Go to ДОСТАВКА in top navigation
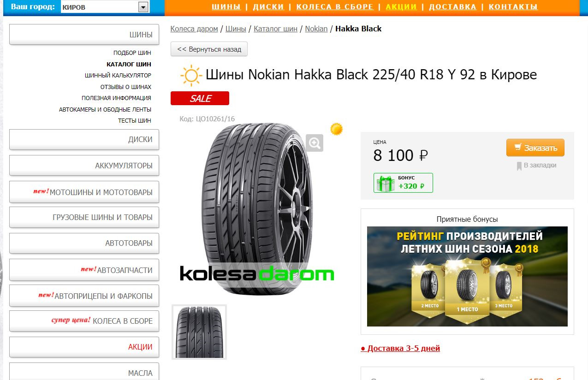Screen dimensions: 588x380 point(452,7)
